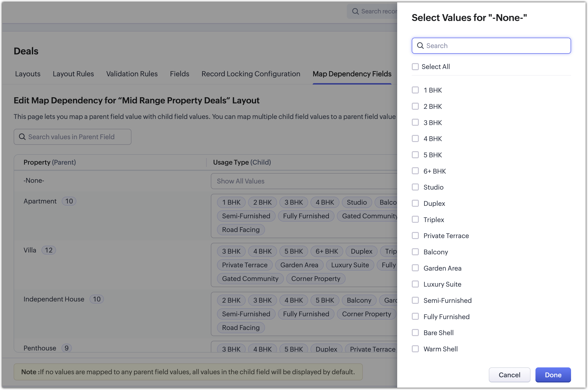
Task: Focus the panel Search input field
Action: (x=495, y=46)
